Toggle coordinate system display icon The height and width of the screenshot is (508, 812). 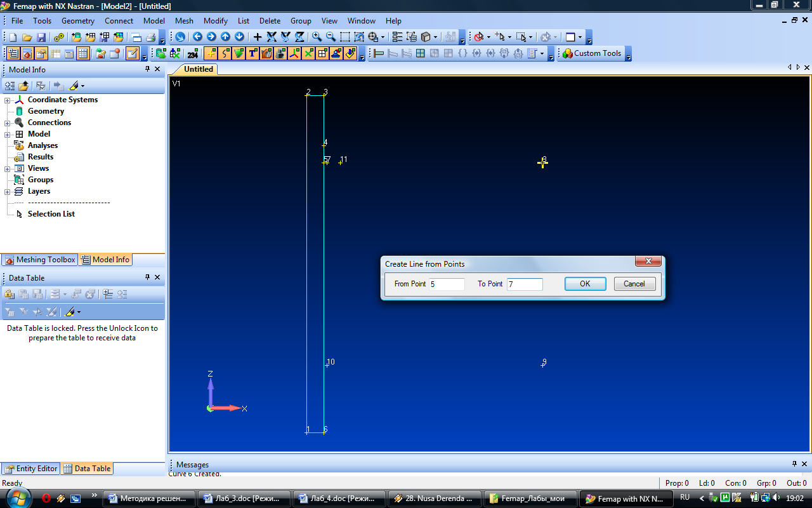click(x=294, y=53)
